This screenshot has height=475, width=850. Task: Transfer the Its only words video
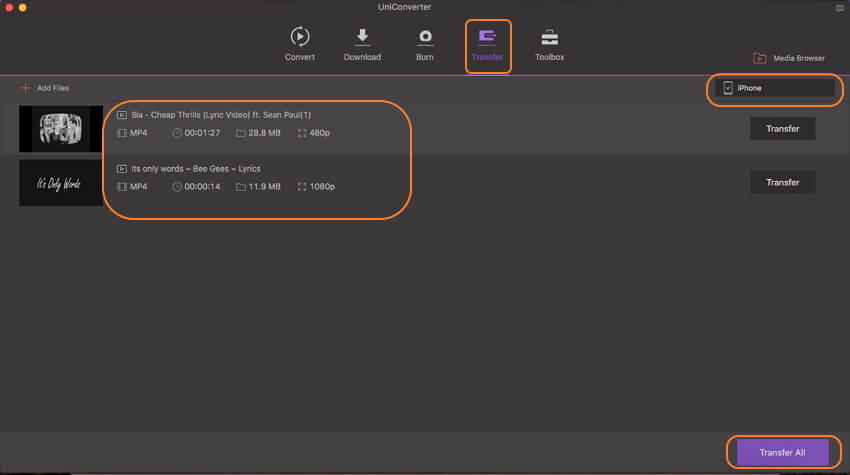pos(783,182)
